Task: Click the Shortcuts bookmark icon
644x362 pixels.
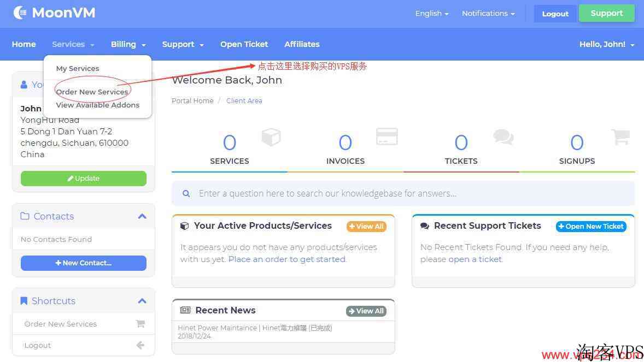Action: 24,301
